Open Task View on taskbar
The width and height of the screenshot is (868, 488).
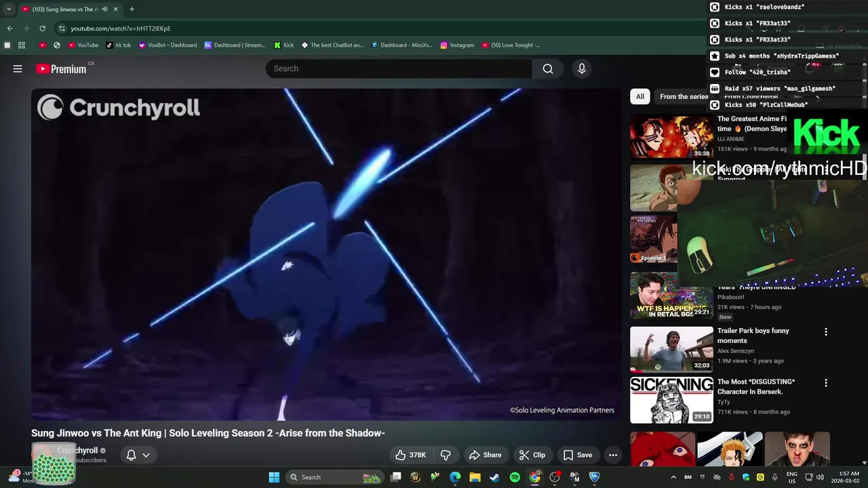(x=396, y=477)
